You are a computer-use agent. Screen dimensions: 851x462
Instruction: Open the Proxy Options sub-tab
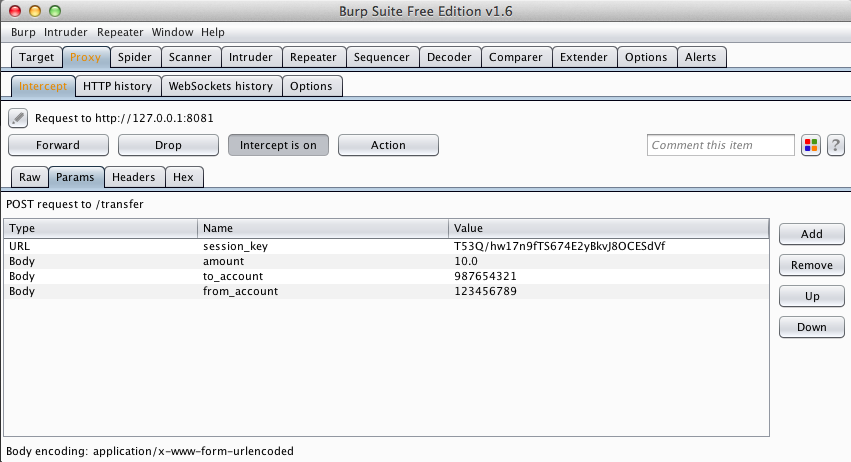(x=311, y=86)
